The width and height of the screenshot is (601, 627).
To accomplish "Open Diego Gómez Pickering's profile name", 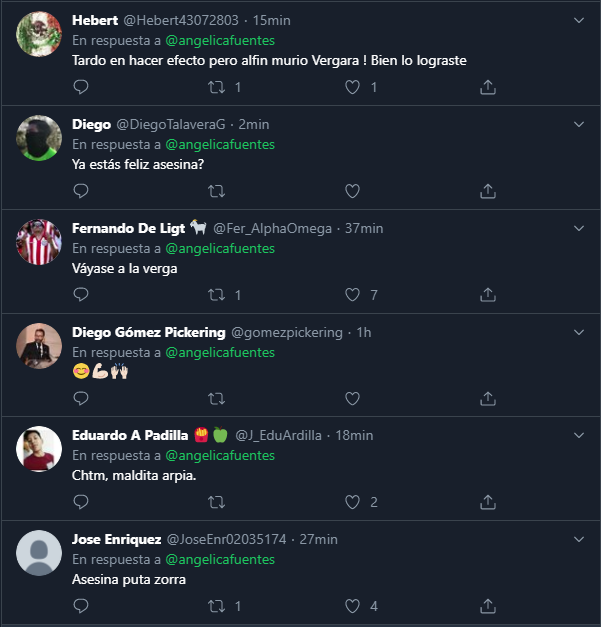I will (x=148, y=332).
